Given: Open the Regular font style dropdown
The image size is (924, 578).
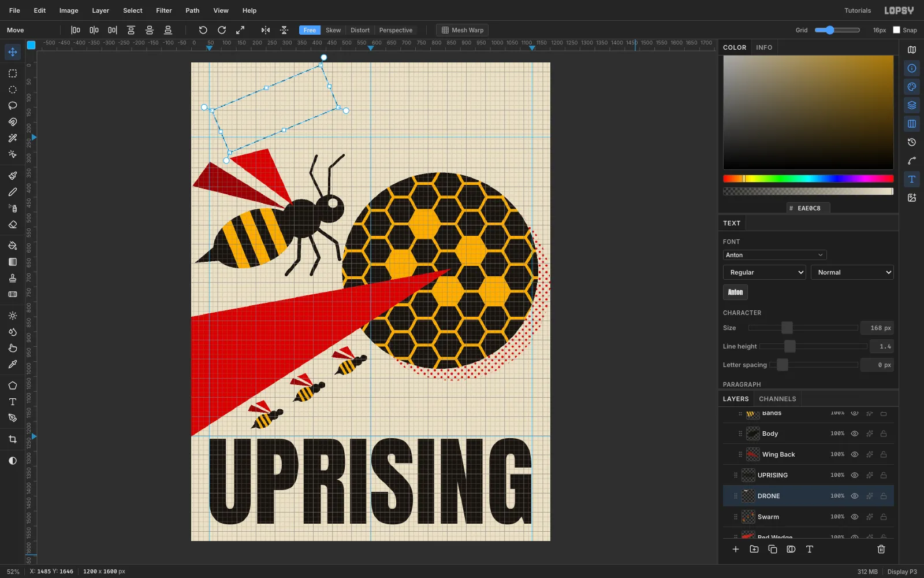Looking at the screenshot, I should click(x=765, y=272).
